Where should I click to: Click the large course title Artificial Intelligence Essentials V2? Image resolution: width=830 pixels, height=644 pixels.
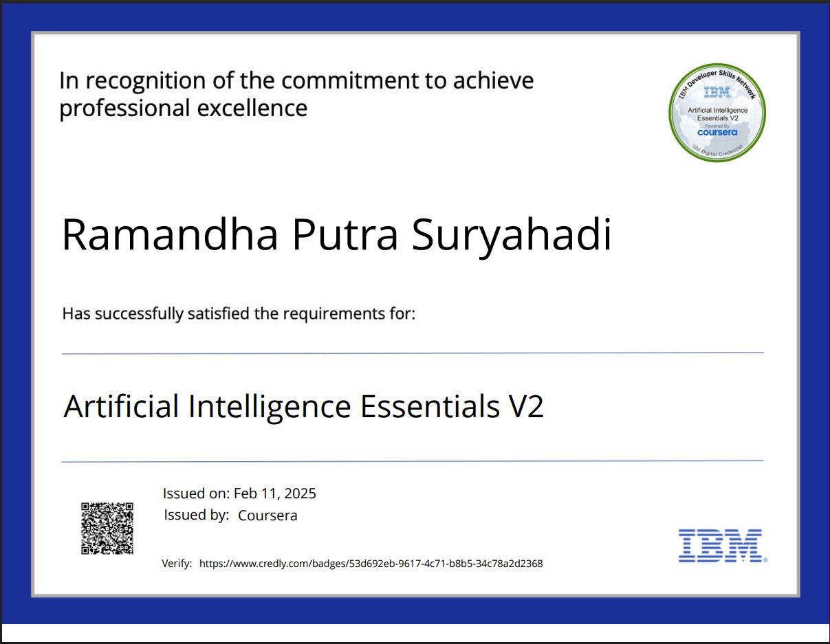tap(303, 406)
